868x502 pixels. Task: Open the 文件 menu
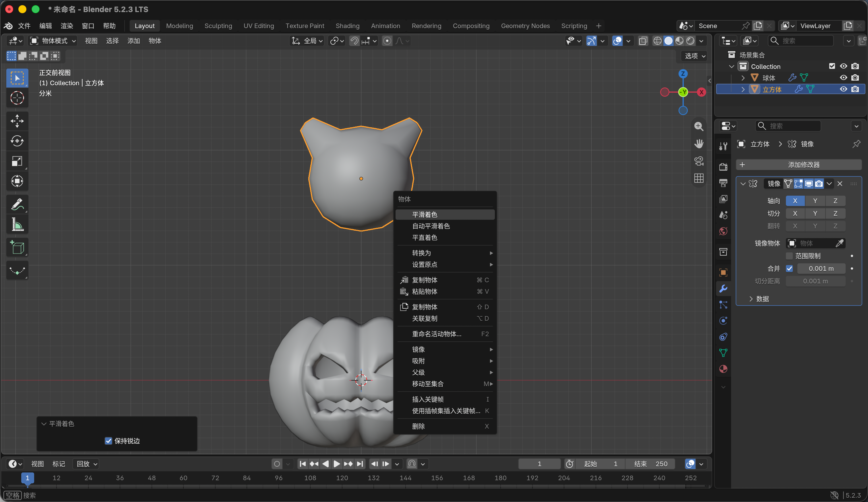(x=24, y=26)
